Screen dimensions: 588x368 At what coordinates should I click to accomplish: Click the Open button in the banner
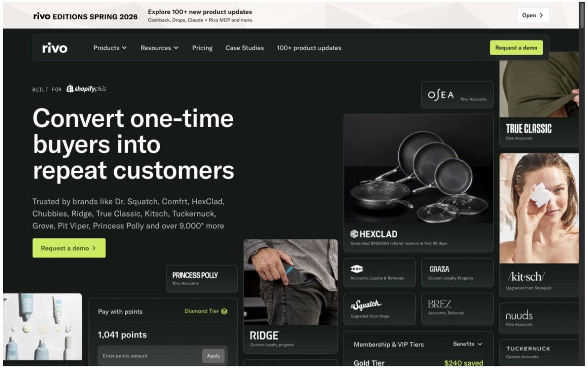(533, 15)
